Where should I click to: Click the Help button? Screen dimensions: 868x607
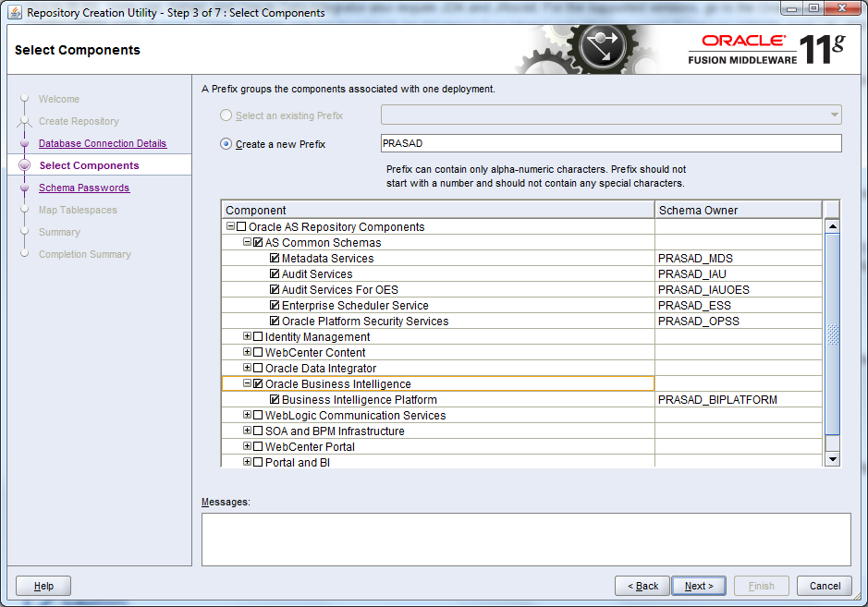43,586
